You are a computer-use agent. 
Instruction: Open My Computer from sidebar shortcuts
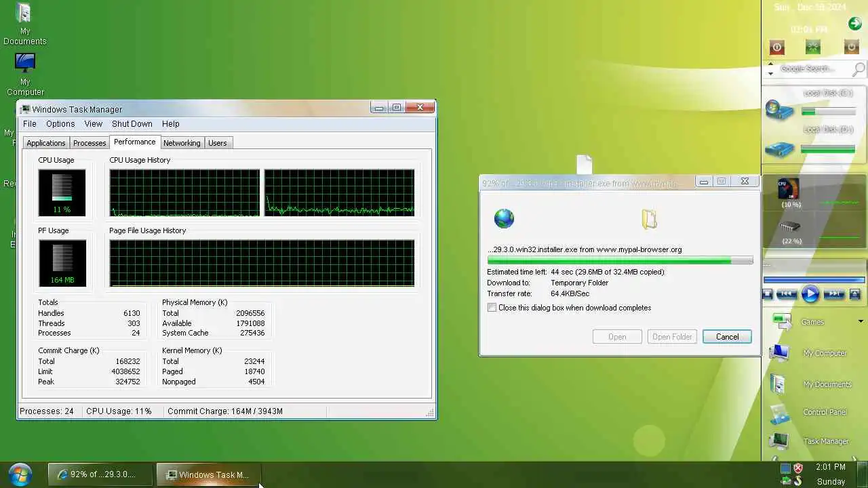[780, 352]
